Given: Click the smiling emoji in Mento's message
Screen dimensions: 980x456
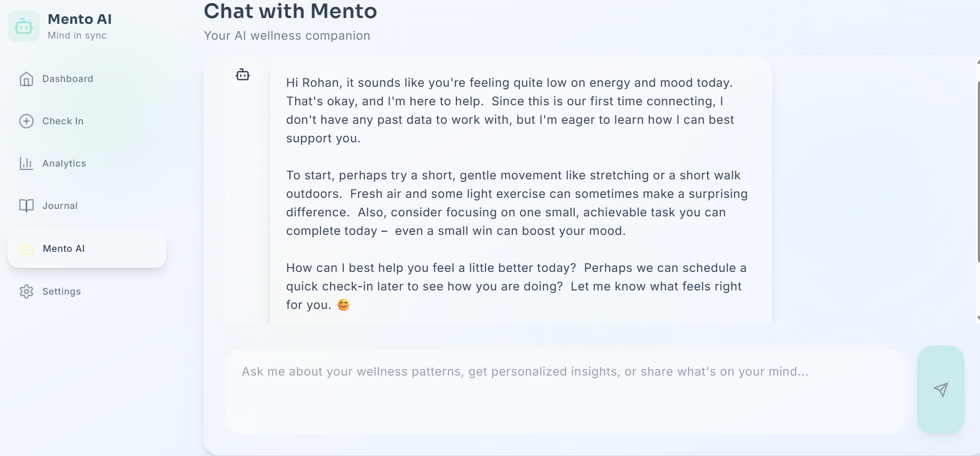Looking at the screenshot, I should (343, 304).
